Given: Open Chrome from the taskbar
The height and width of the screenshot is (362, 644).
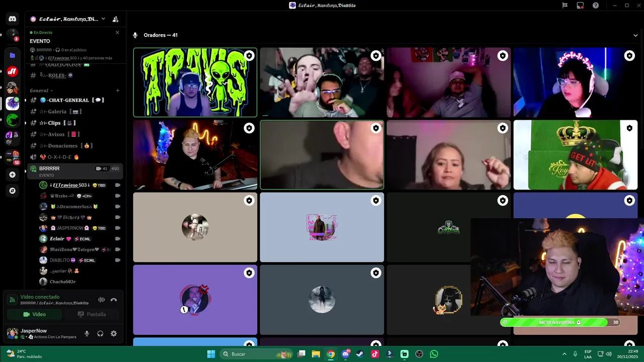Looking at the screenshot, I should 331,354.
